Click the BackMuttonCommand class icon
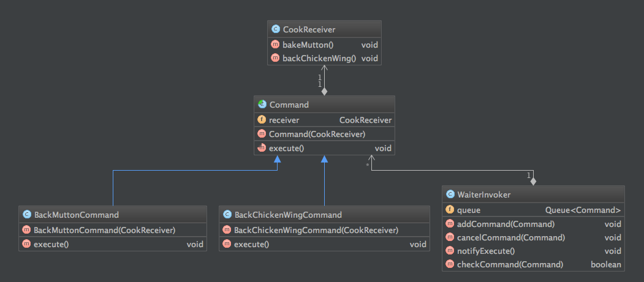 click(x=26, y=215)
